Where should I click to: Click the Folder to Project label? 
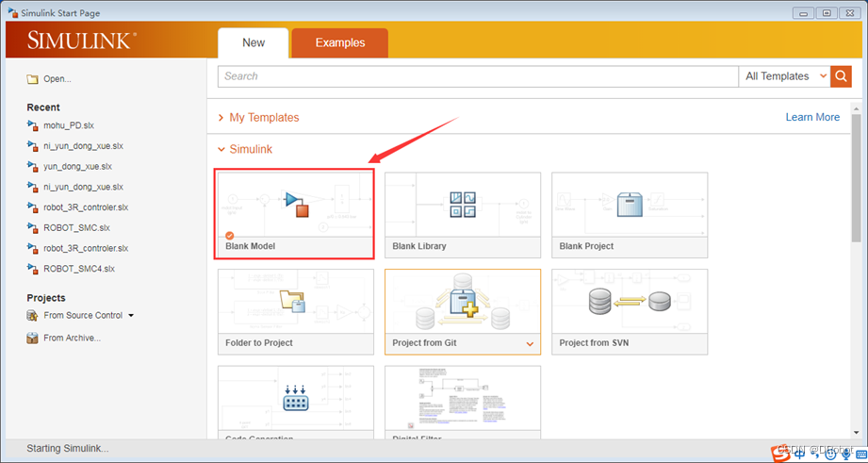tap(259, 343)
